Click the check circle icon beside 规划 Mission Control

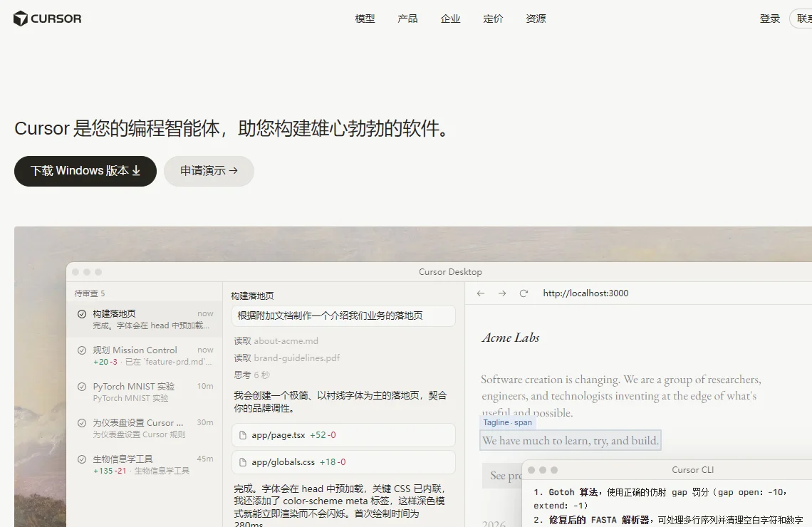pyautogui.click(x=82, y=350)
